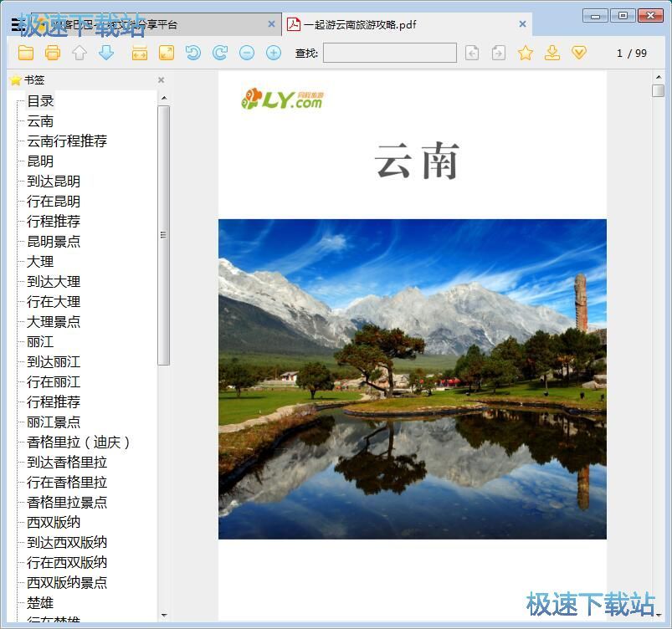Image resolution: width=672 pixels, height=629 pixels.
Task: Save the PDF using the download icon
Action: coord(552,53)
